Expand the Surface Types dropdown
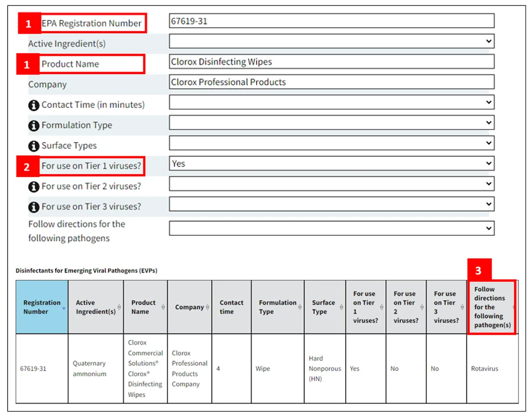The height and width of the screenshot is (419, 532). 332,143
